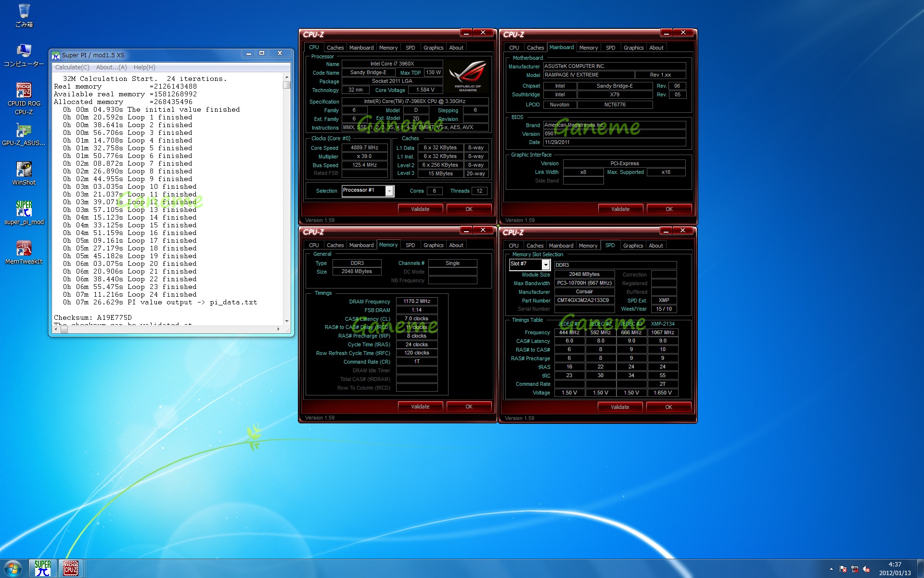924x578 pixels.
Task: Click the Windows Start button
Action: pos(13,568)
